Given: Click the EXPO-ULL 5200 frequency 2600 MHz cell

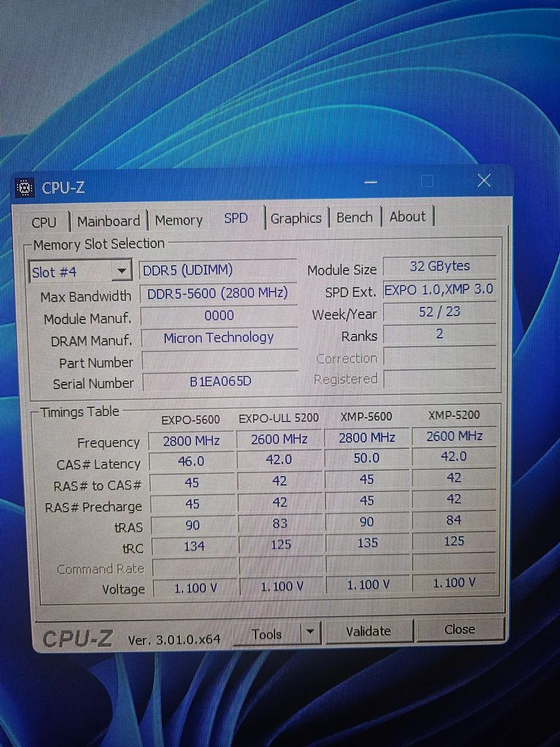Looking at the screenshot, I should [279, 439].
